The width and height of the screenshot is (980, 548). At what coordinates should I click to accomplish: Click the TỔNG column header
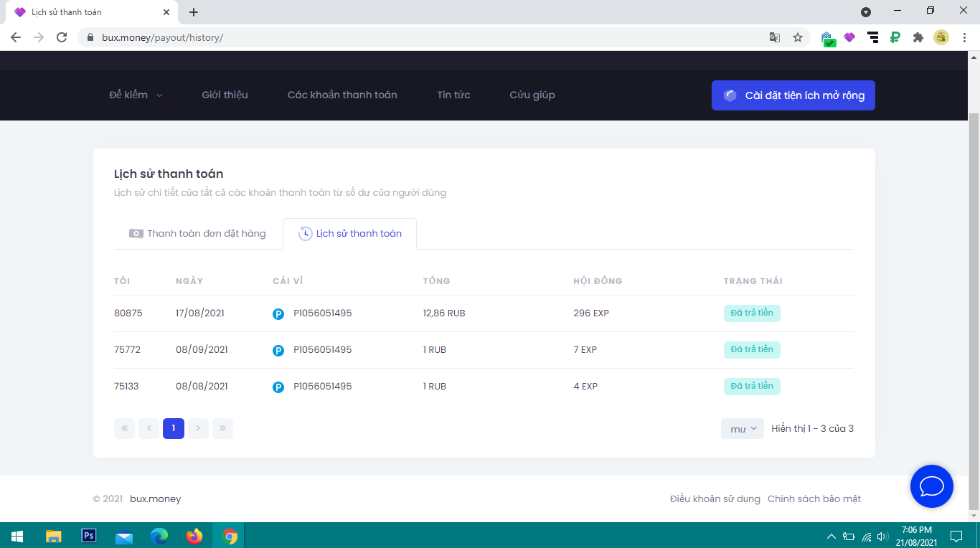click(x=437, y=281)
